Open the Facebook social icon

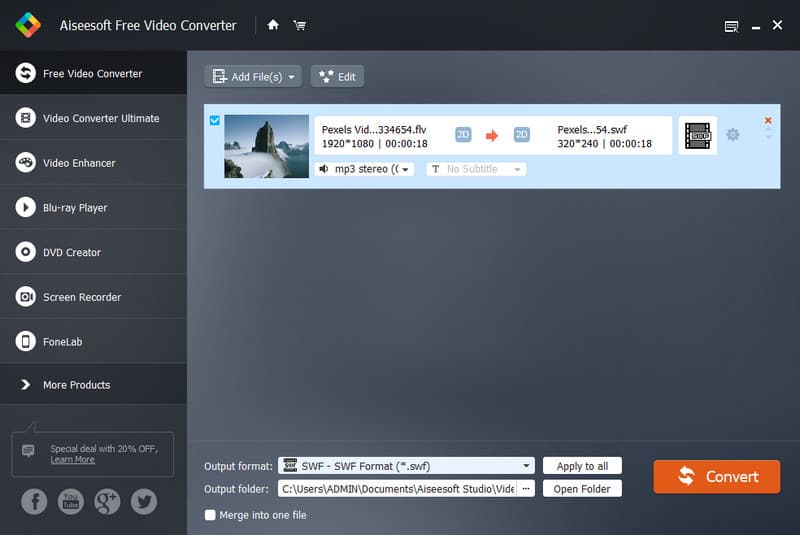[34, 501]
